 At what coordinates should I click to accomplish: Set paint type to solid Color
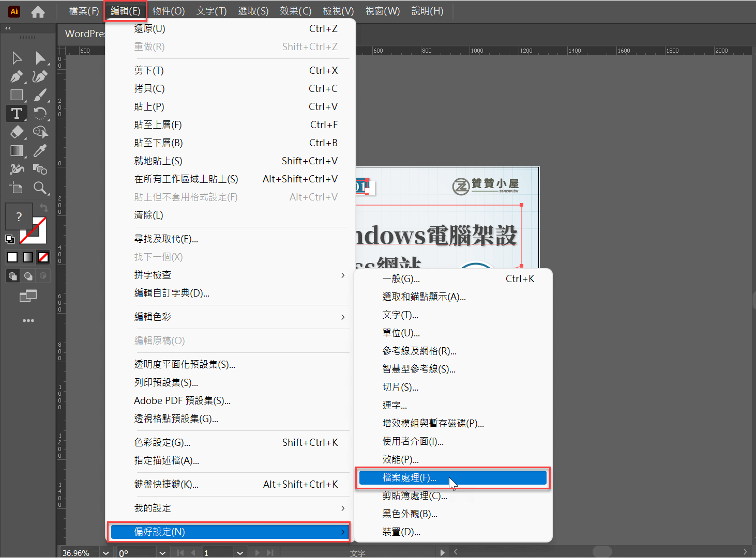pos(12,257)
